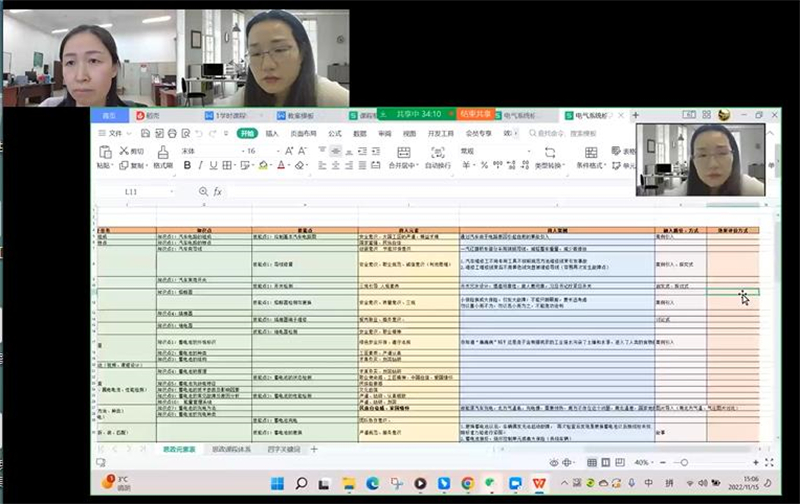Screen dimensions: 800x504
Task: Click the Cut (剪切) scissors icon
Action: [x=123, y=151]
